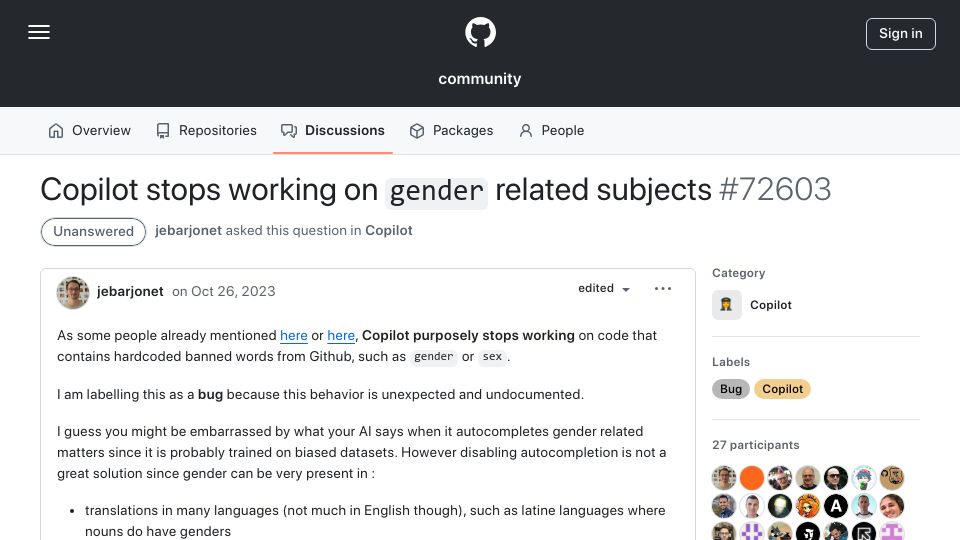The height and width of the screenshot is (540, 960).
Task: Switch to the Repositories tab
Action: pyautogui.click(x=206, y=131)
